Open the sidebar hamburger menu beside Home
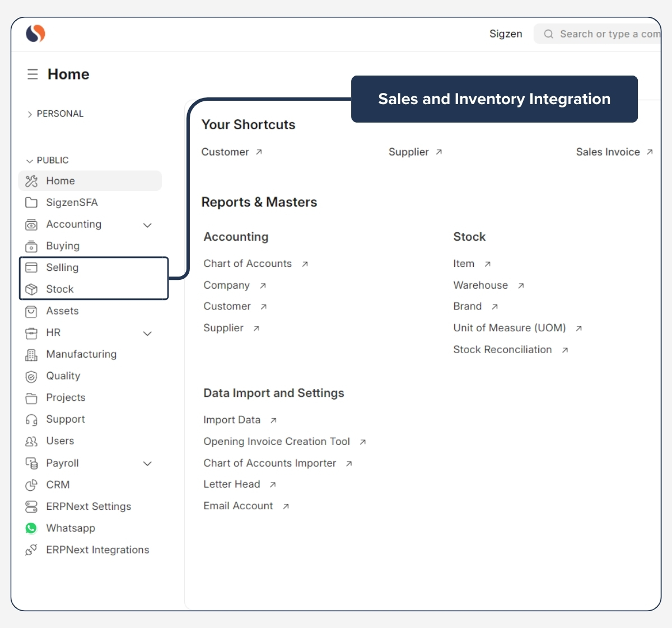This screenshot has width=672, height=628. pos(32,73)
